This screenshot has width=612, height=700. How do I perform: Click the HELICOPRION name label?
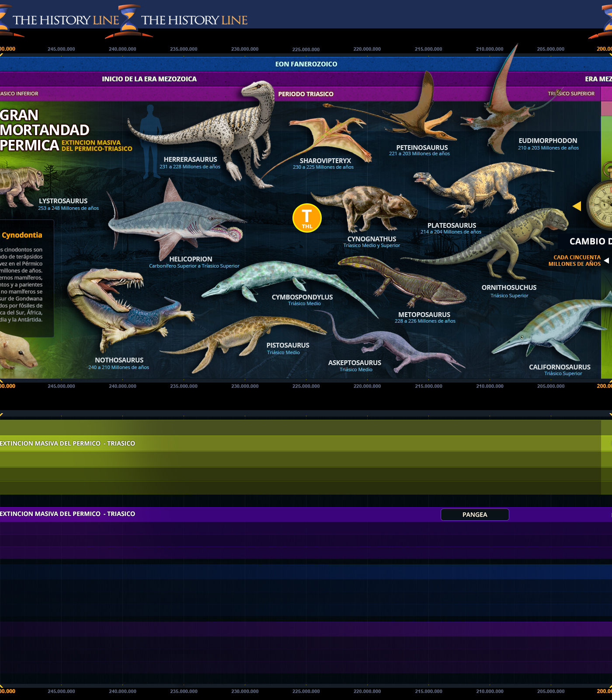point(191,259)
